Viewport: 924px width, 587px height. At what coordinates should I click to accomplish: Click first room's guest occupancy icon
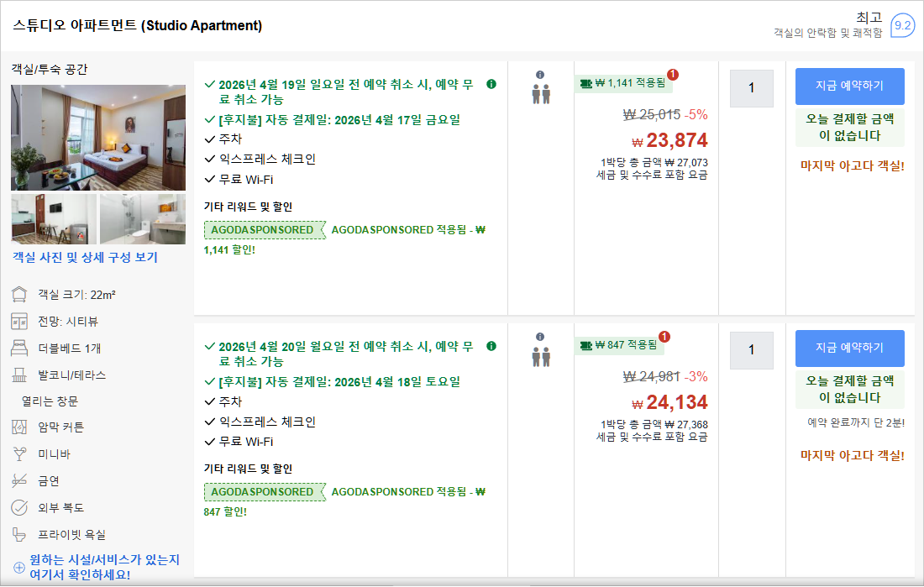pos(541,93)
